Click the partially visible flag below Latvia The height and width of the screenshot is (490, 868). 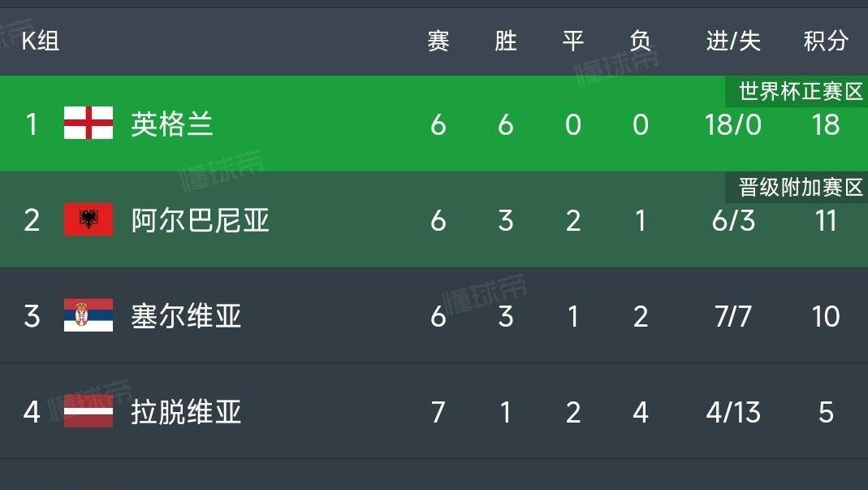[x=89, y=486]
